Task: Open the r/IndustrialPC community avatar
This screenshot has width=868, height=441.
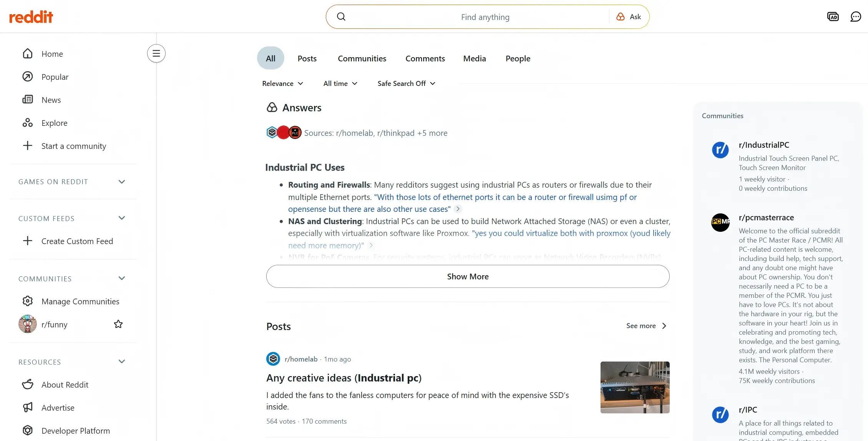Action: (x=720, y=150)
